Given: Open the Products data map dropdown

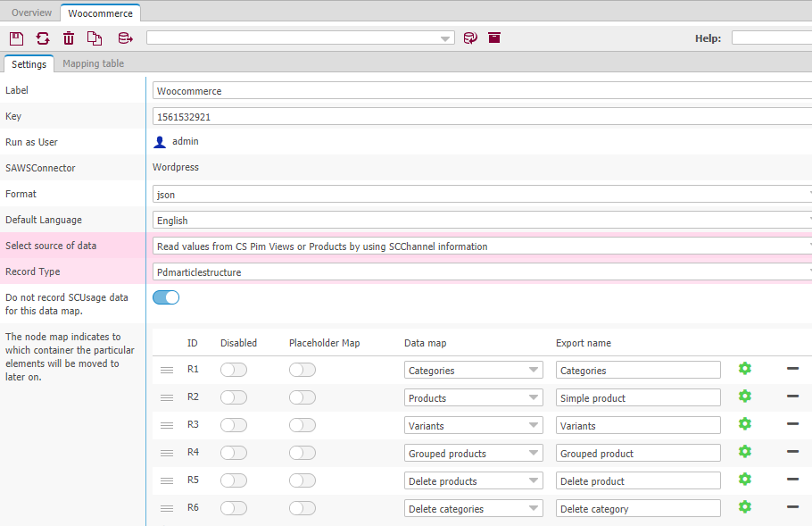Looking at the screenshot, I should click(x=473, y=397).
